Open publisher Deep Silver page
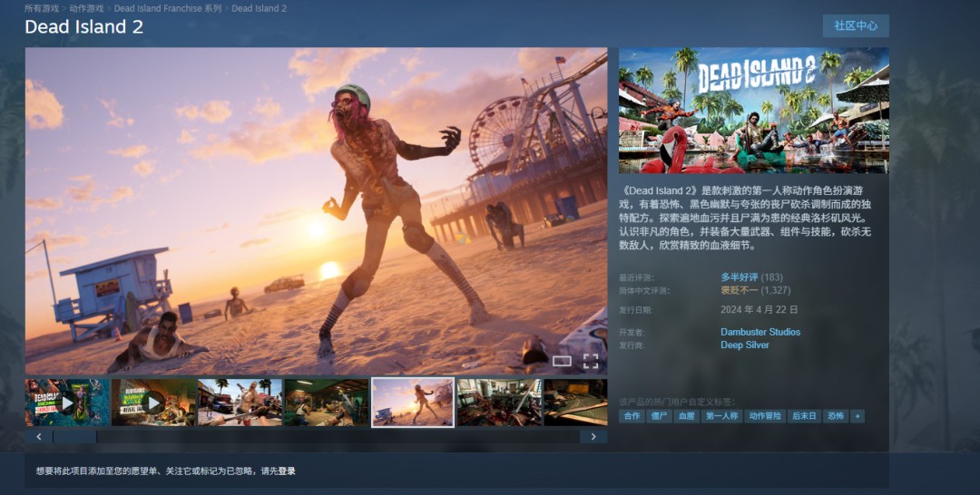 tap(745, 345)
